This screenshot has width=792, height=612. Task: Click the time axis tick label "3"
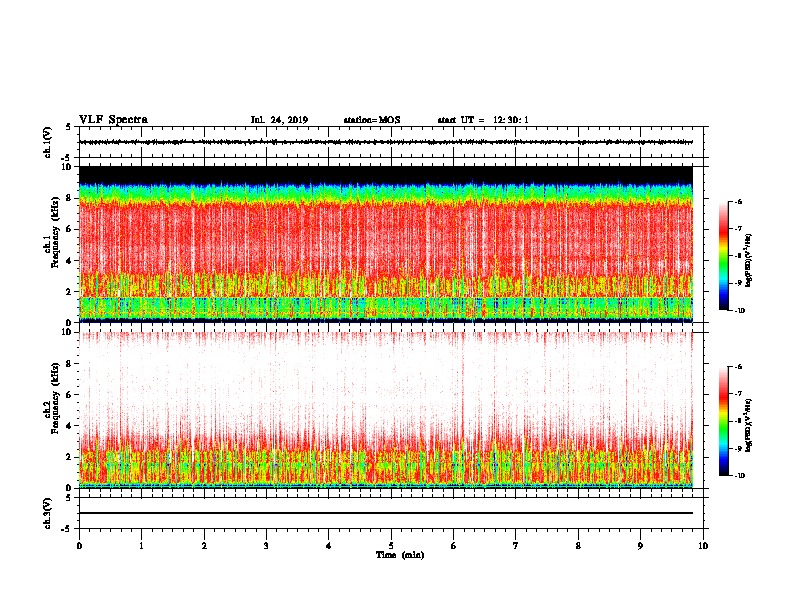click(266, 546)
